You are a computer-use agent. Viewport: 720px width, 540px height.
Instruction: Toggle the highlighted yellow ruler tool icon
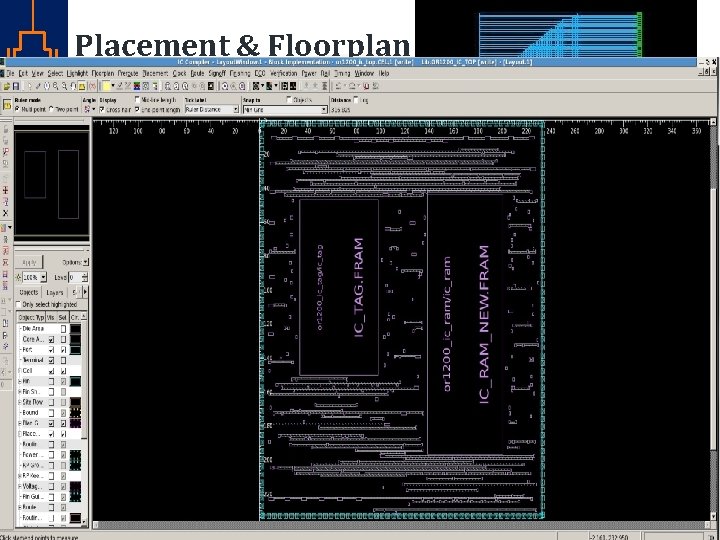coord(81,86)
